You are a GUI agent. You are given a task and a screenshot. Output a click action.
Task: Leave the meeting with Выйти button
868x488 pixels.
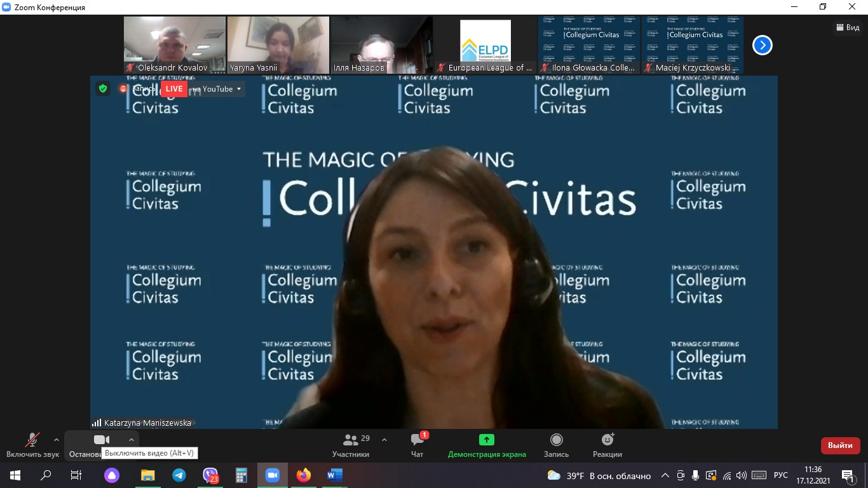(x=840, y=445)
